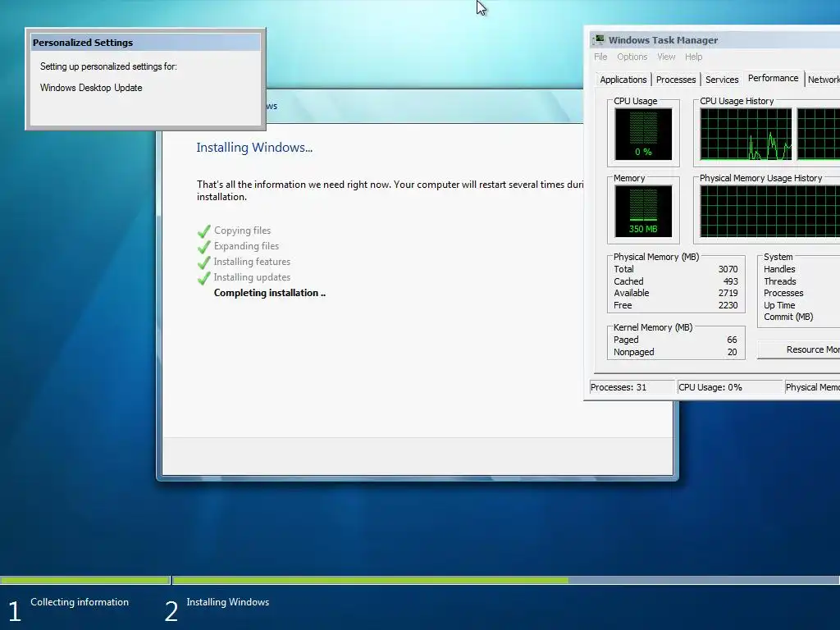Click the Personalized Settings dialog title
This screenshot has width=840, height=630.
coord(83,43)
